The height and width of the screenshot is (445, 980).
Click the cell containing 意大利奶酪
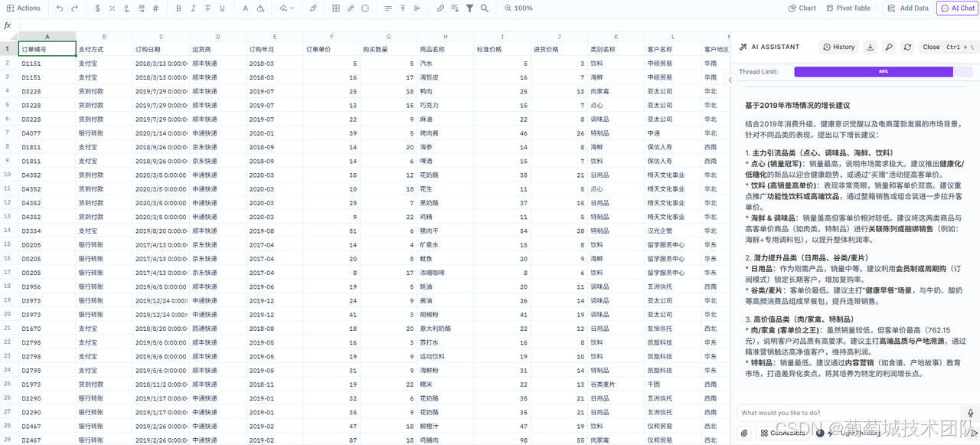(446, 328)
